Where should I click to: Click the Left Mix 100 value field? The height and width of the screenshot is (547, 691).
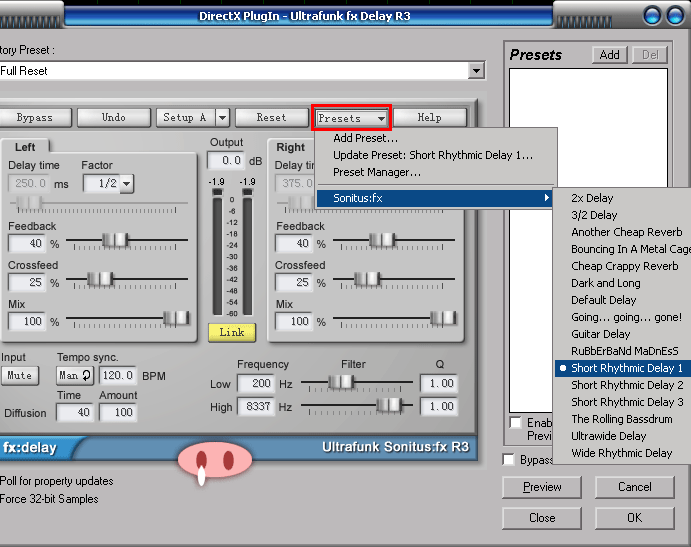pos(27,321)
